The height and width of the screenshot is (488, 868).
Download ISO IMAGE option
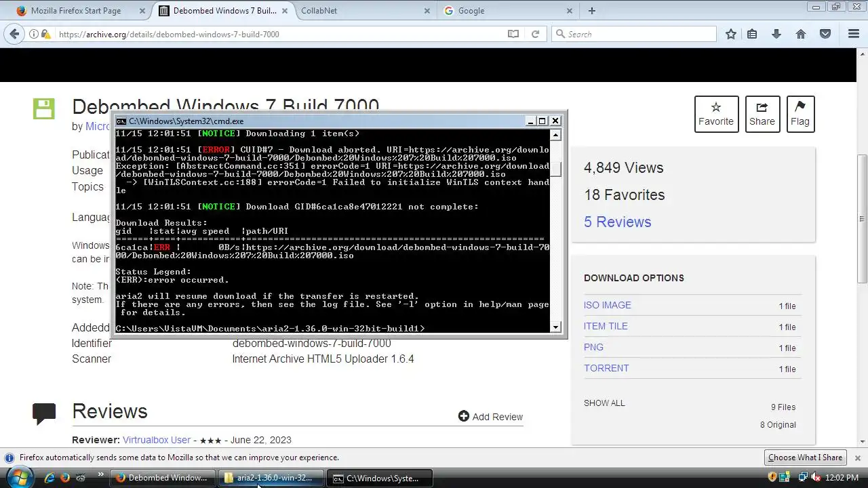pyautogui.click(x=608, y=305)
